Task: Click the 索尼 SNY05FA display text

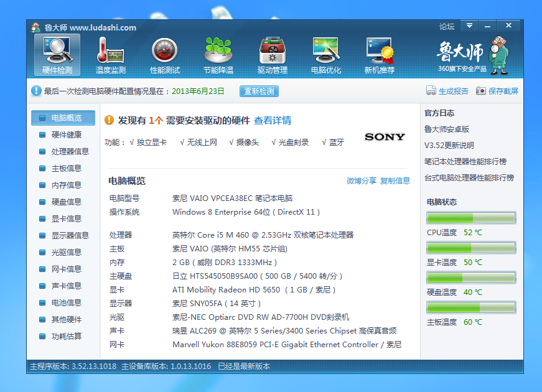Action: (217, 304)
